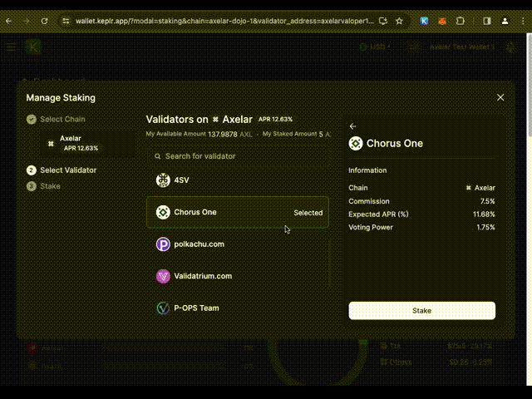Click the Stake button
Image resolution: width=532 pixels, height=399 pixels.
[x=421, y=310]
